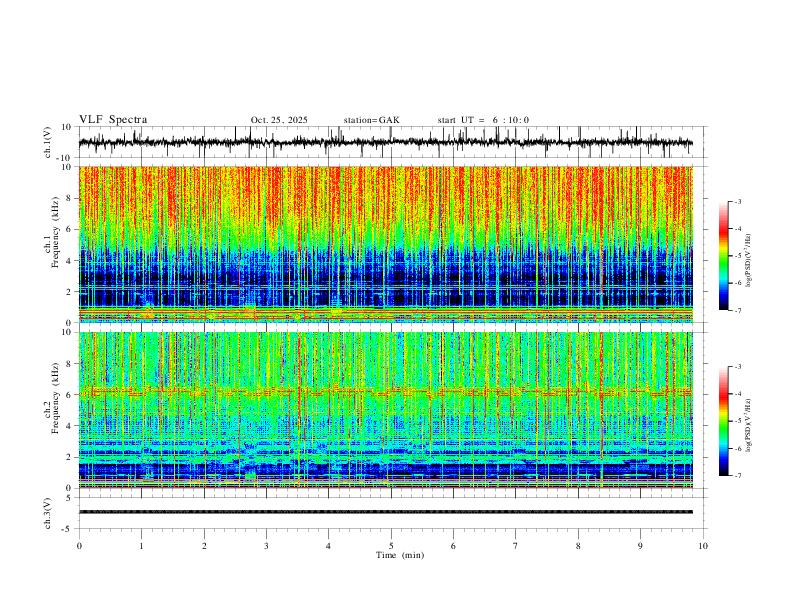Click the "9" tick on the time axis
The height and width of the screenshot is (612, 792).
pyautogui.click(x=640, y=546)
